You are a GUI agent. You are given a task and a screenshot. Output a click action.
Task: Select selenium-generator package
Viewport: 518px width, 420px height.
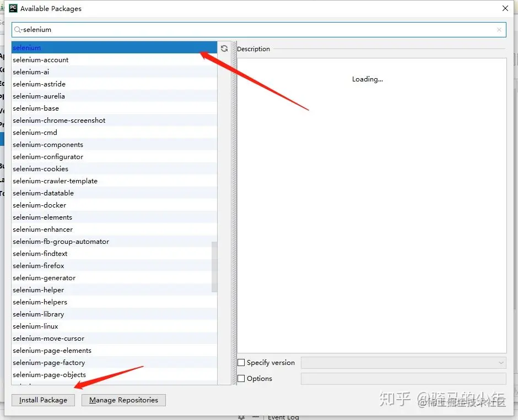(x=114, y=278)
